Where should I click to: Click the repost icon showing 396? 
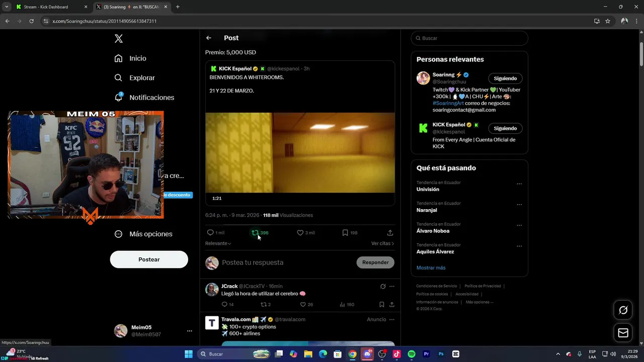(255, 233)
